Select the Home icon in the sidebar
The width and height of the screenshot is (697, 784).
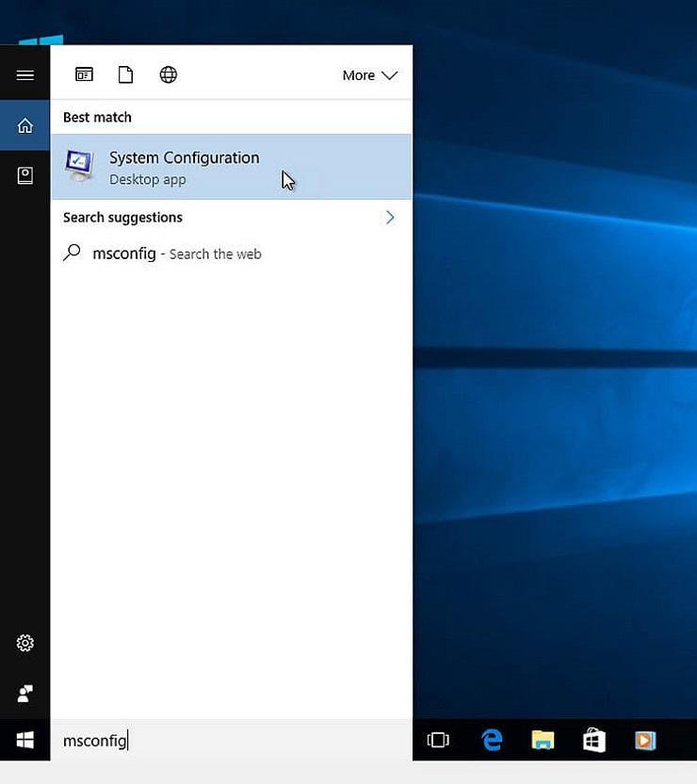point(25,125)
